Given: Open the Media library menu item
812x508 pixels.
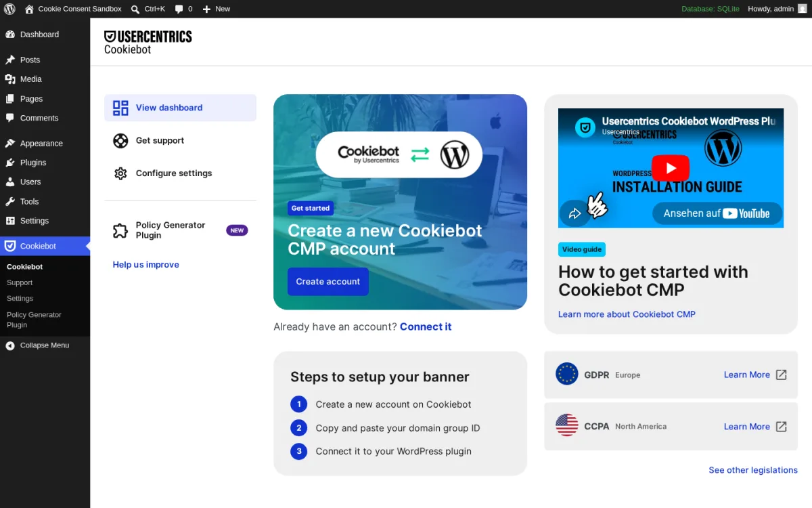Looking at the screenshot, I should click(x=45, y=79).
